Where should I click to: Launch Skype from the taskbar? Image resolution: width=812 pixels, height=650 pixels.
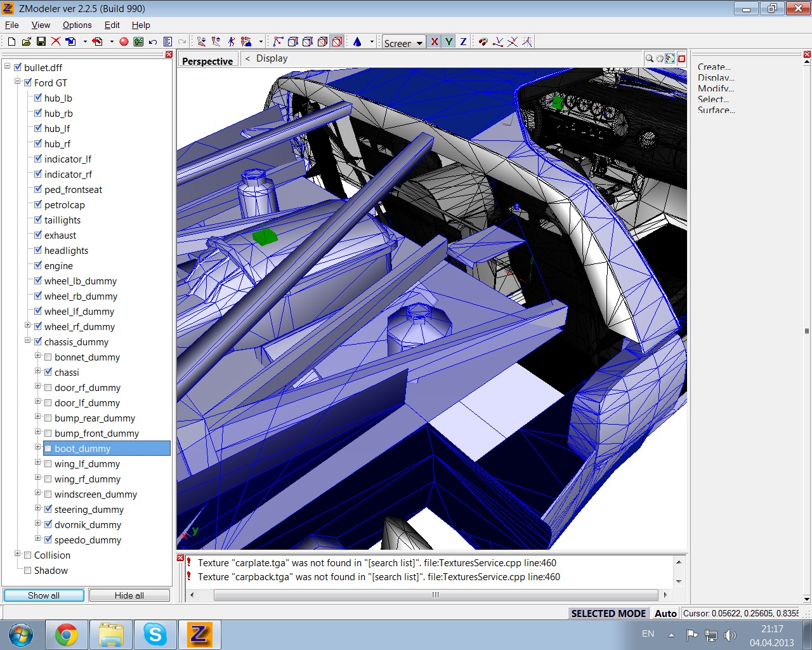[155, 634]
